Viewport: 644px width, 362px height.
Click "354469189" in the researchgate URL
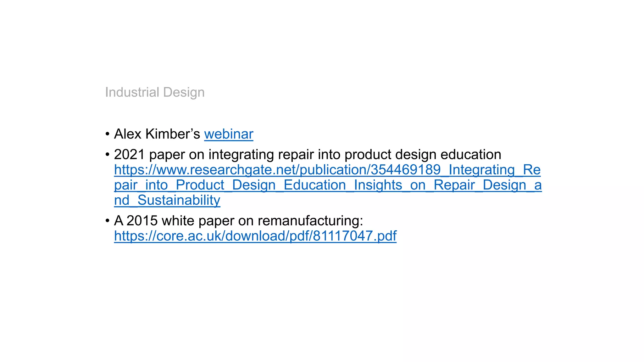click(x=406, y=170)
